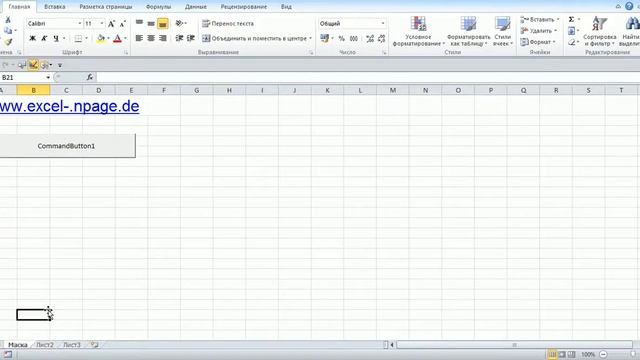Click the Excel help question icon
The width and height of the screenshot is (640, 360).
coord(629,6)
